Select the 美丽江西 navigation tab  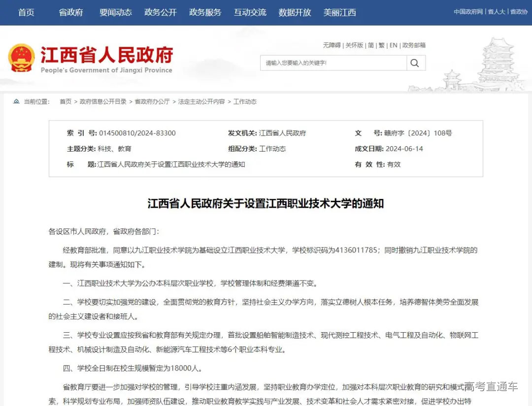tap(339, 12)
